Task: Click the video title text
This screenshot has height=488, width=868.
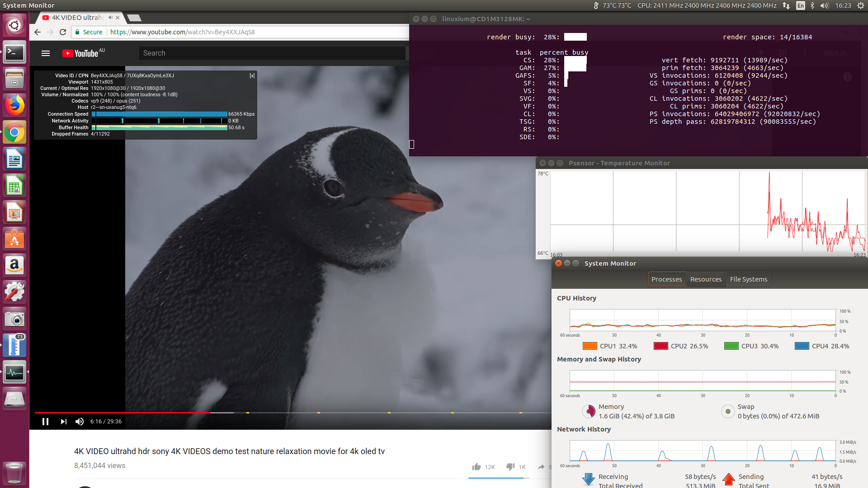Action: point(229,451)
